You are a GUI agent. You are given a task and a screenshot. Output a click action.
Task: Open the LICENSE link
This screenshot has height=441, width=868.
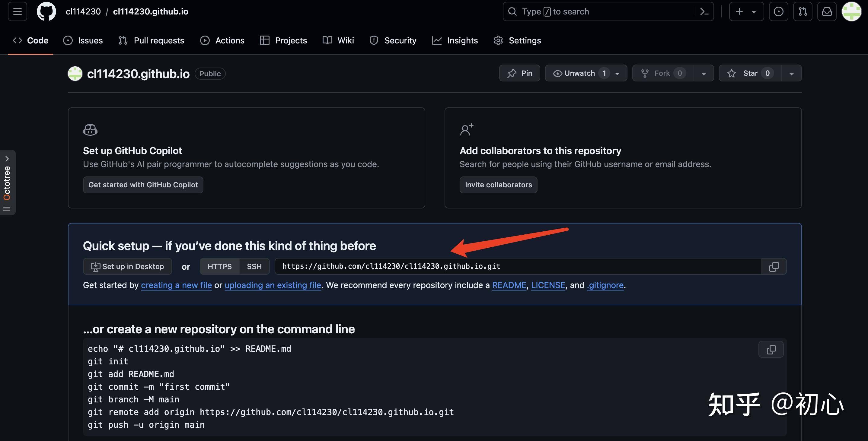coord(548,285)
